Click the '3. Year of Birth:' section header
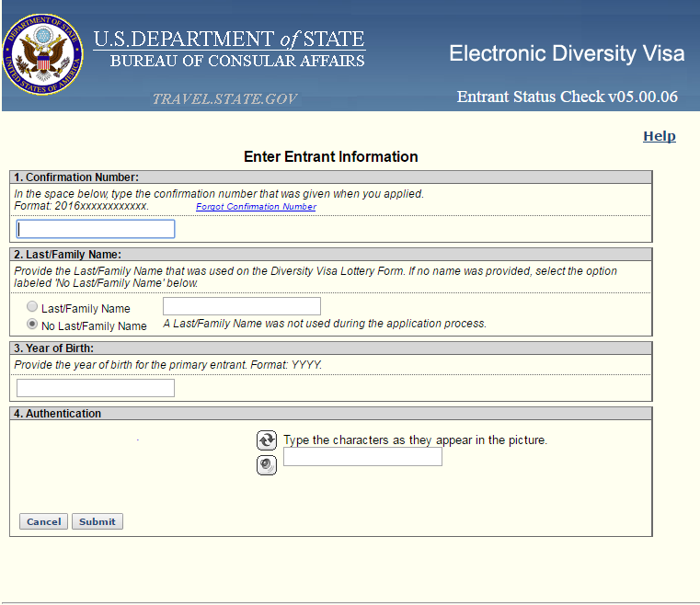The width and height of the screenshot is (700, 605). [x=331, y=348]
